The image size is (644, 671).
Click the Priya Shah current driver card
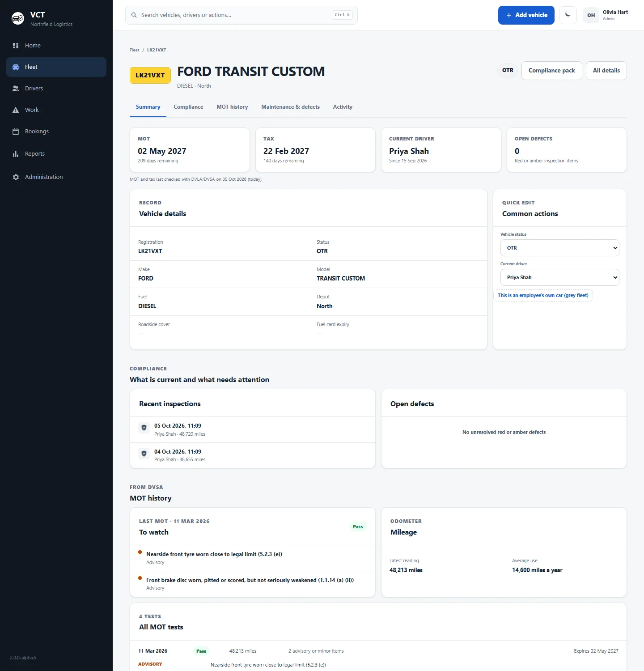441,150
